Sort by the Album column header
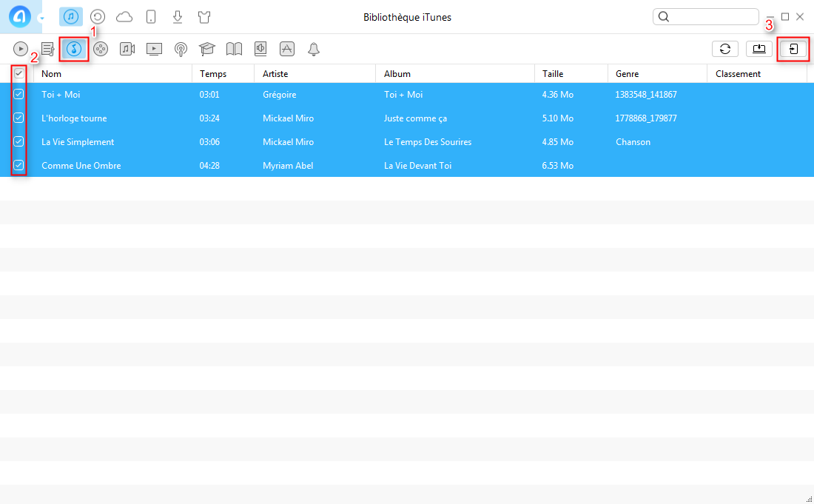 click(455, 74)
